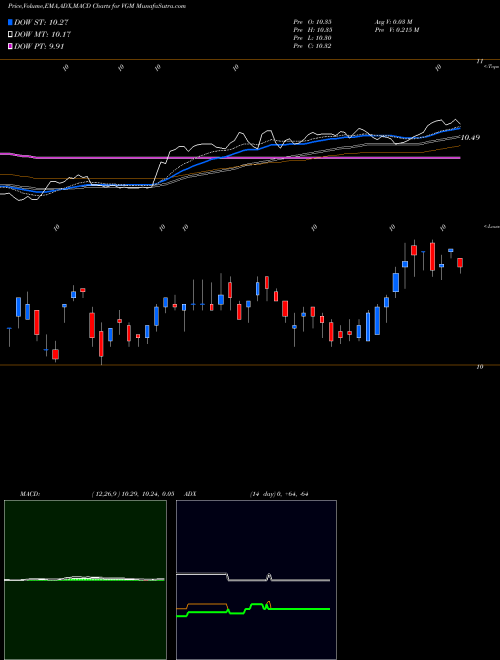Open the dark blue ADX indicator panel

pyautogui.click(x=256, y=580)
